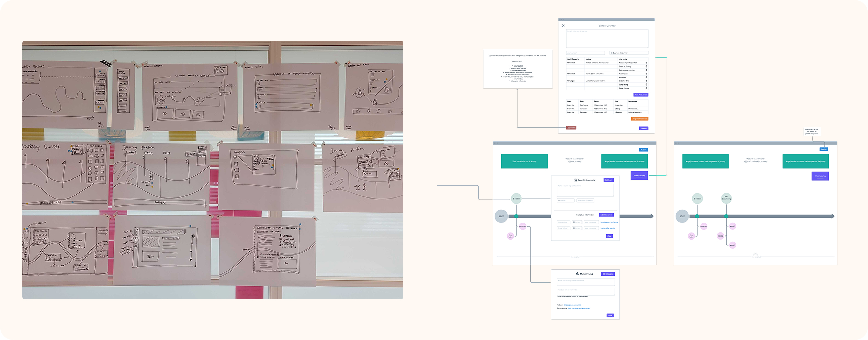868x340 pixels.
Task: Click trash icon next to Story Telling row
Action: tap(646, 84)
